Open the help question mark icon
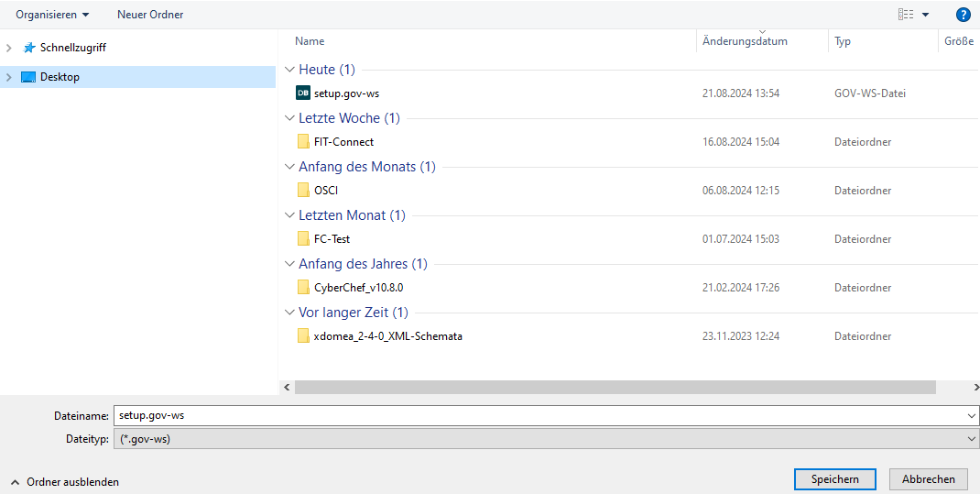This screenshot has height=494, width=980. click(x=963, y=15)
